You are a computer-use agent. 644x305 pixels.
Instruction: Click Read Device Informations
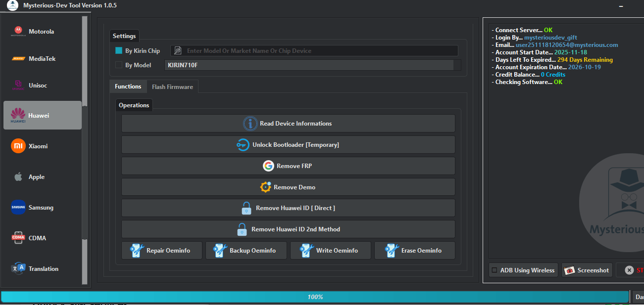[288, 123]
